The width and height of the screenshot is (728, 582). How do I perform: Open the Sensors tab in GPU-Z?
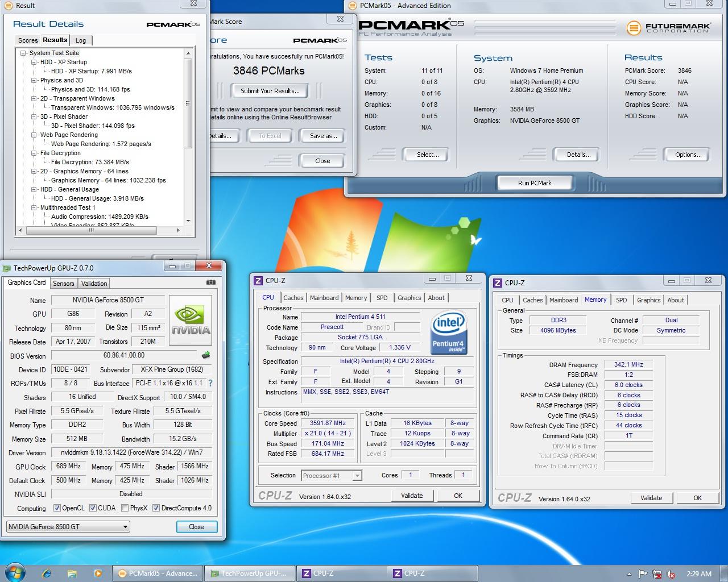63,284
